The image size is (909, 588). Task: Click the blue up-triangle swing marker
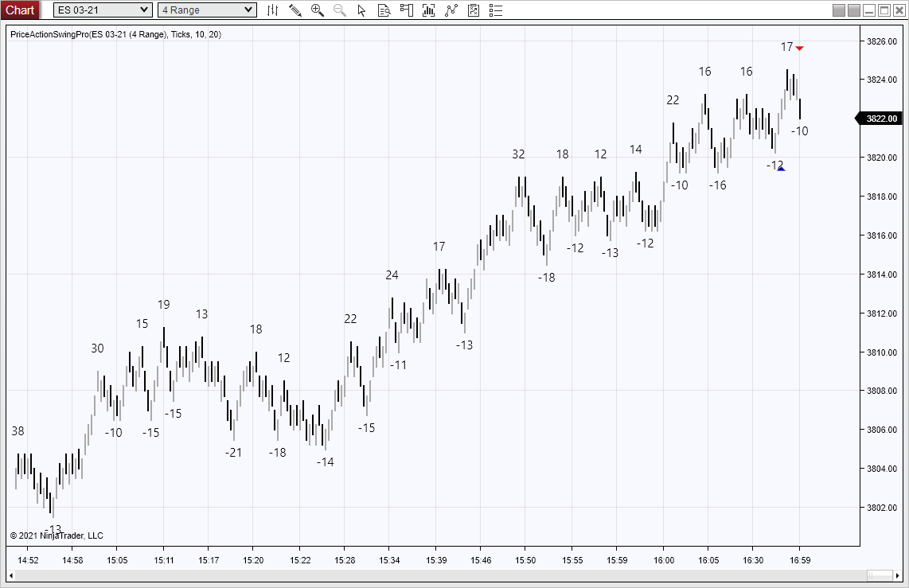click(781, 169)
